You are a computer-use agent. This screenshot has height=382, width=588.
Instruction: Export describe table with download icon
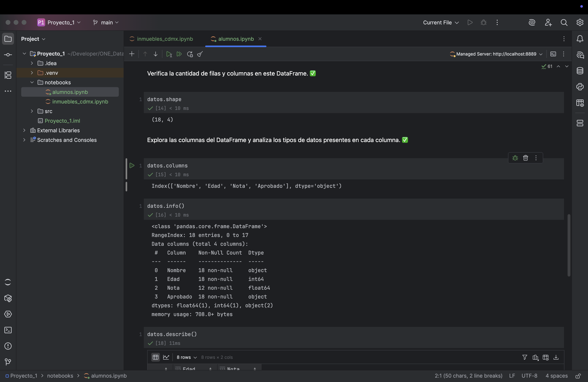pos(556,357)
